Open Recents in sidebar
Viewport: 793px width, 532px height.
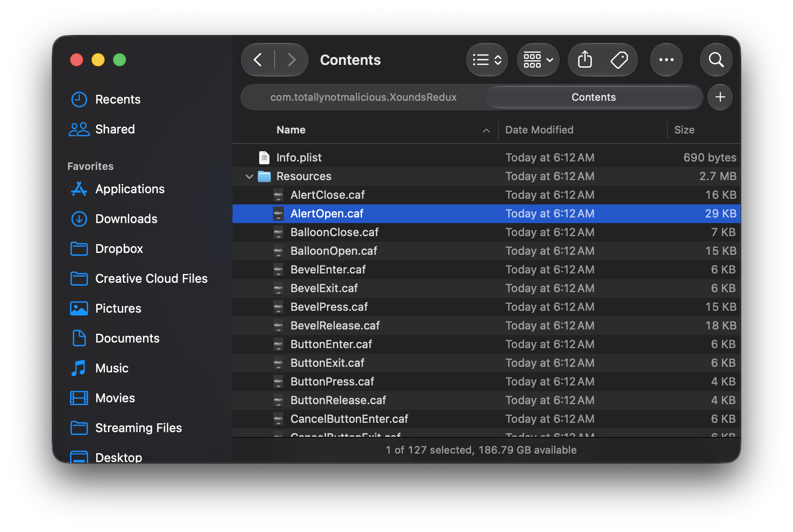pos(105,99)
